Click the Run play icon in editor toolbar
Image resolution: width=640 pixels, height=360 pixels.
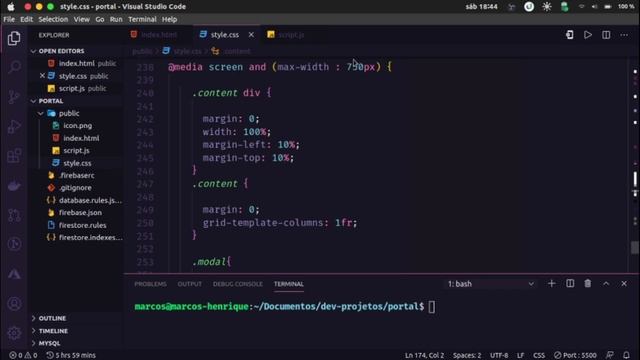point(588,35)
